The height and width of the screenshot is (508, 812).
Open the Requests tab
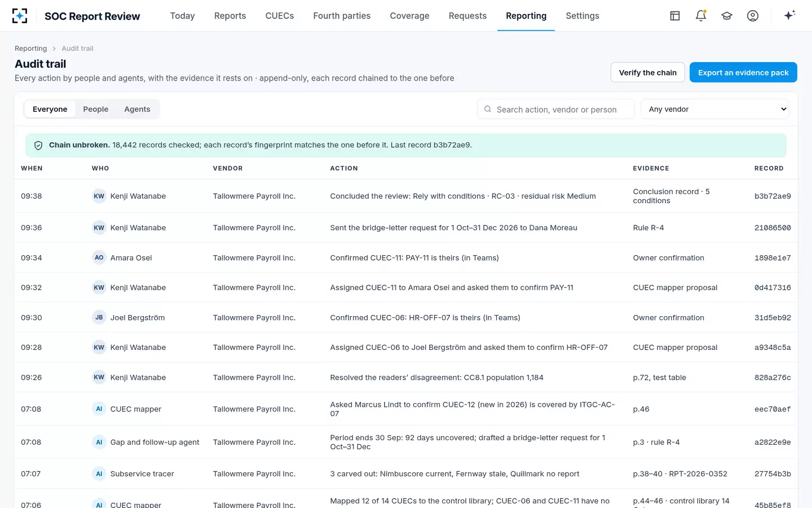pos(467,16)
